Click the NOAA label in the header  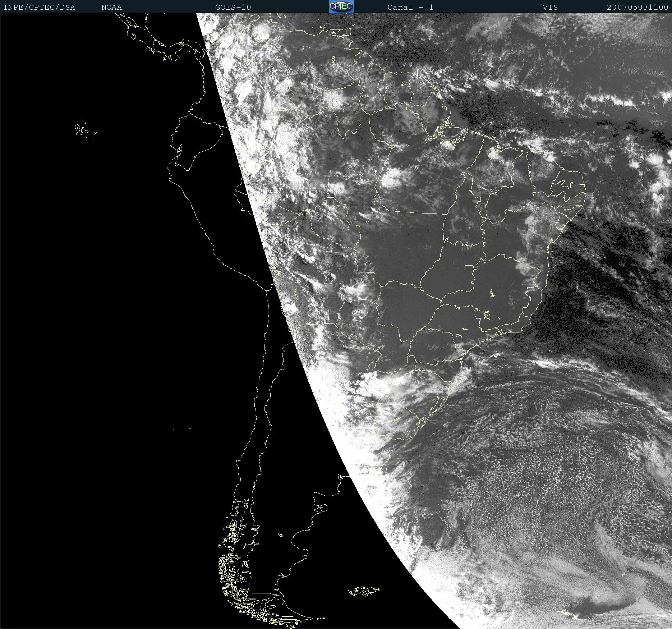click(111, 8)
